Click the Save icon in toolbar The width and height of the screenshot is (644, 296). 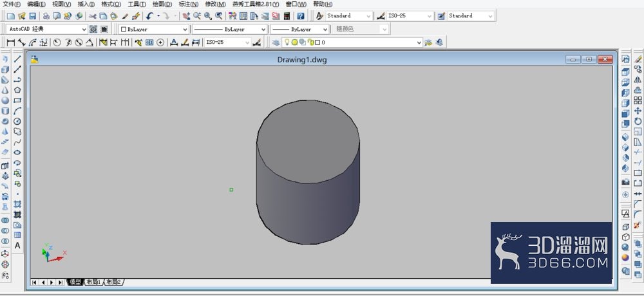(x=32, y=16)
